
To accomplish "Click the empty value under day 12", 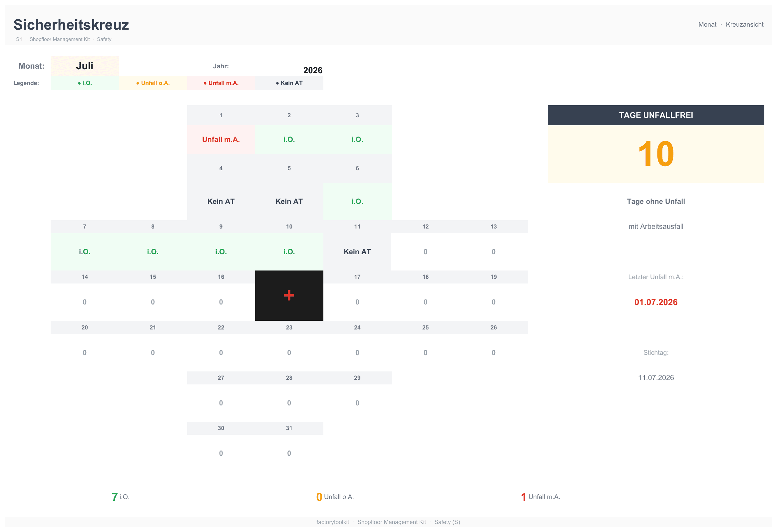I will (x=425, y=252).
